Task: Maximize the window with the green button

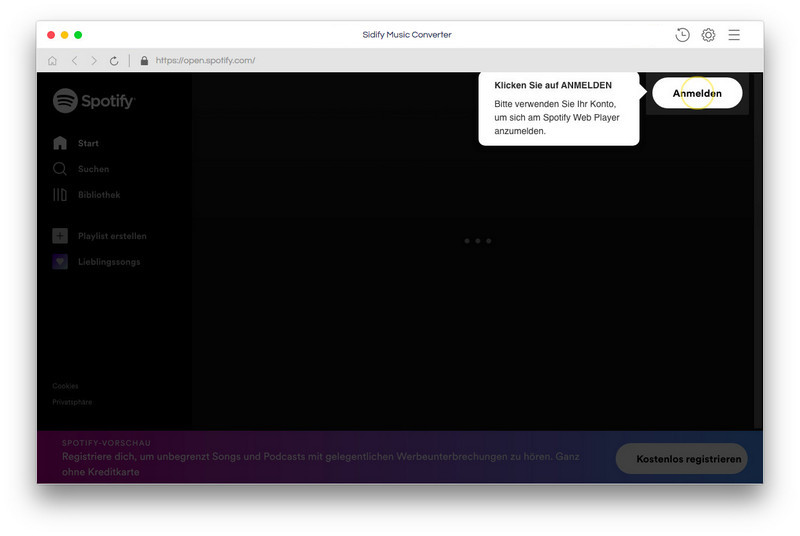Action: tap(78, 35)
